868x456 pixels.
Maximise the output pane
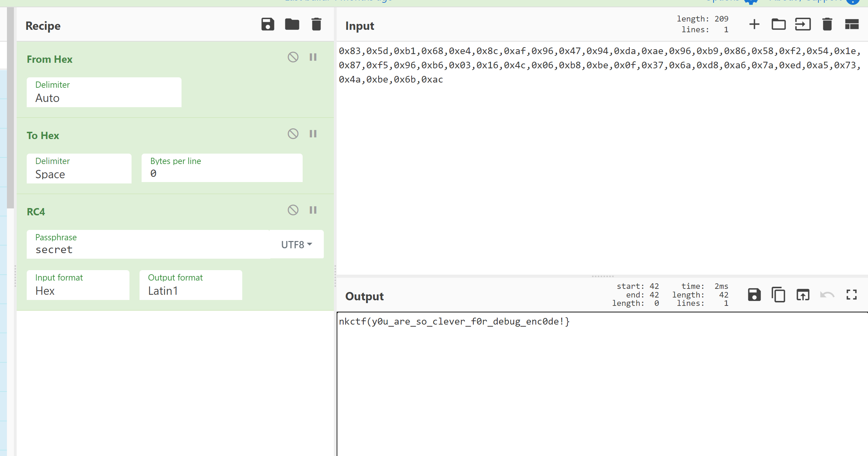click(x=852, y=295)
